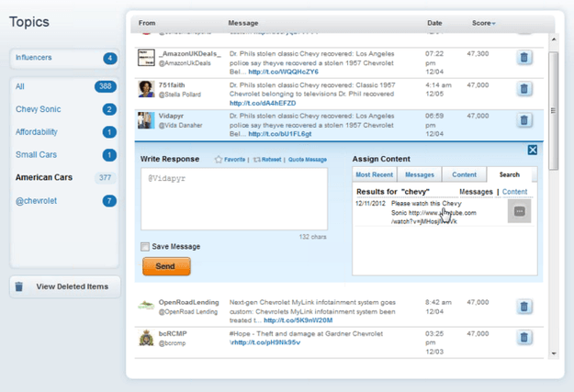This screenshot has height=392, width=574.
Task: Click the Message column header
Action: pos(243,23)
